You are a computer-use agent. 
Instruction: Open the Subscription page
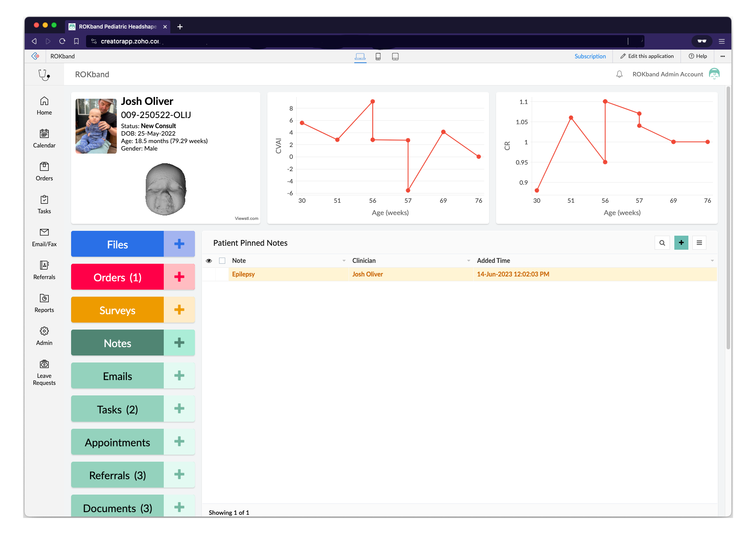pos(590,56)
